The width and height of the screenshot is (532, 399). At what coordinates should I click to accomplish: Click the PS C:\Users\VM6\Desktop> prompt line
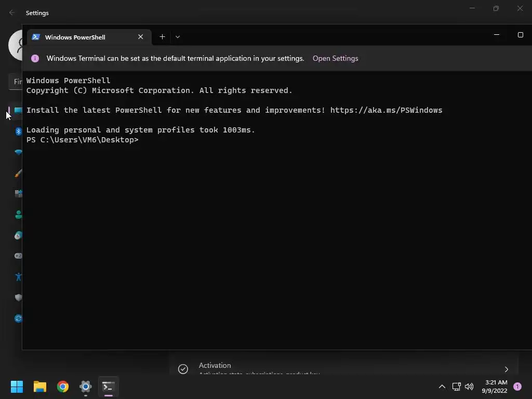pos(83,140)
